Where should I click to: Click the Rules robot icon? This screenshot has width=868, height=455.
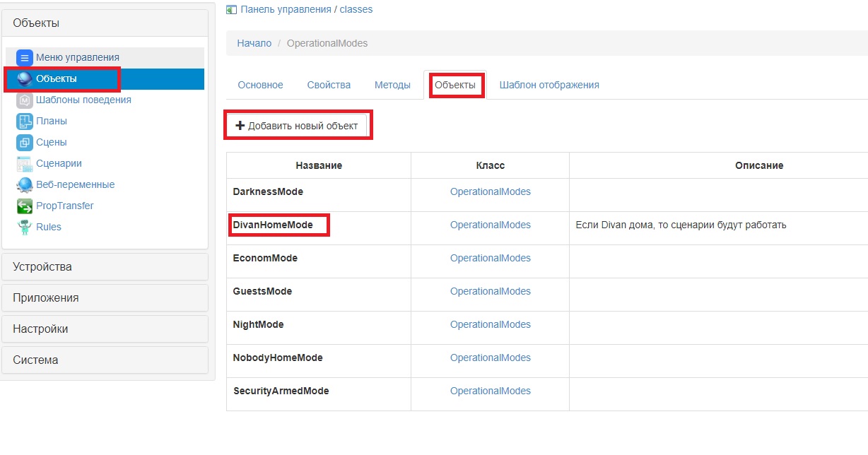coord(25,227)
